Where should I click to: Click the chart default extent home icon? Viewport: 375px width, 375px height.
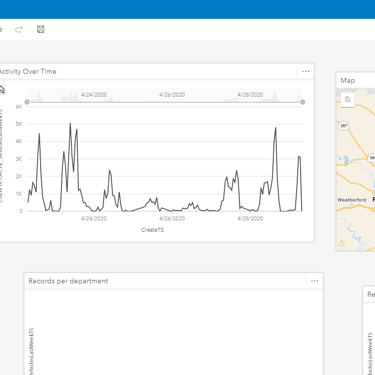2,90
